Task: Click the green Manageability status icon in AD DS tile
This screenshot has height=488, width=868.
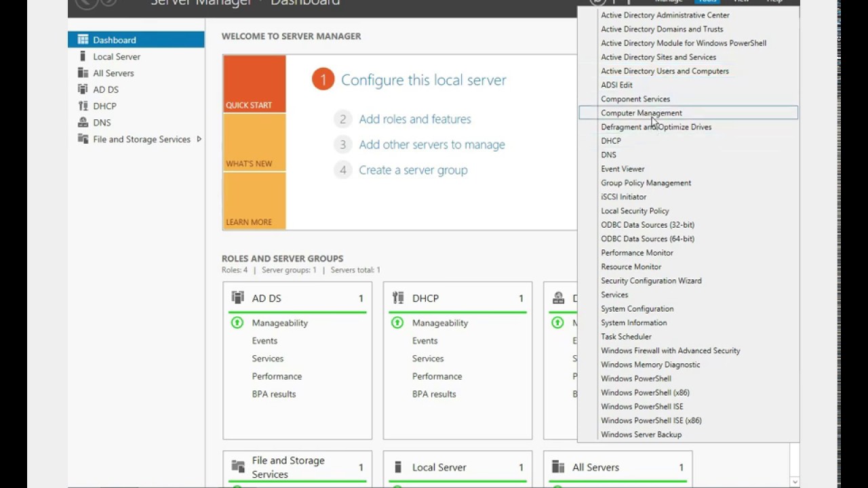Action: [237, 323]
